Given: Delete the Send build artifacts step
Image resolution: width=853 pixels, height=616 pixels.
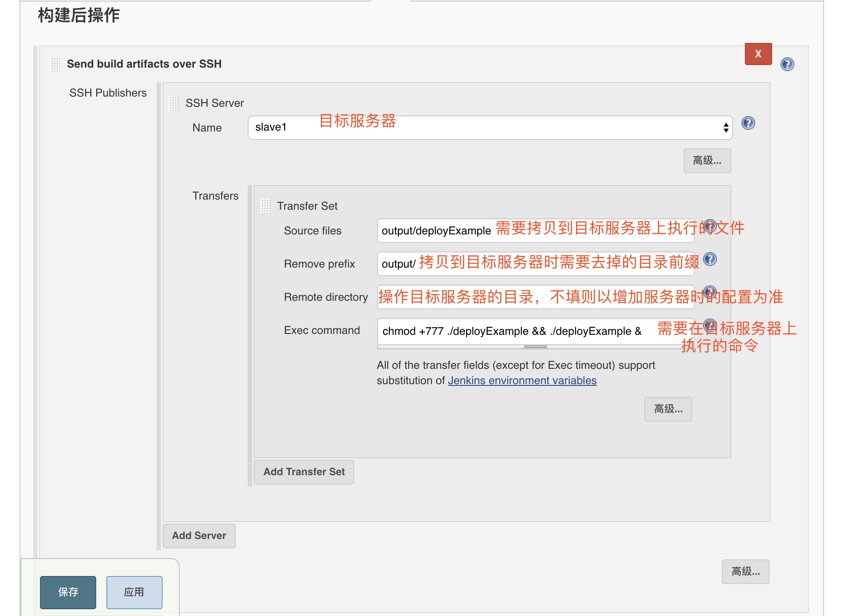Looking at the screenshot, I should tap(758, 54).
